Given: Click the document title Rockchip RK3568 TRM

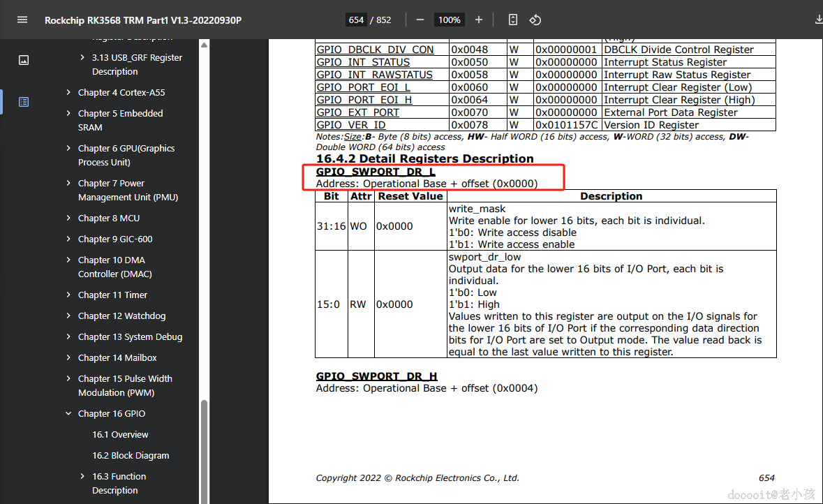Looking at the screenshot, I should pos(143,20).
